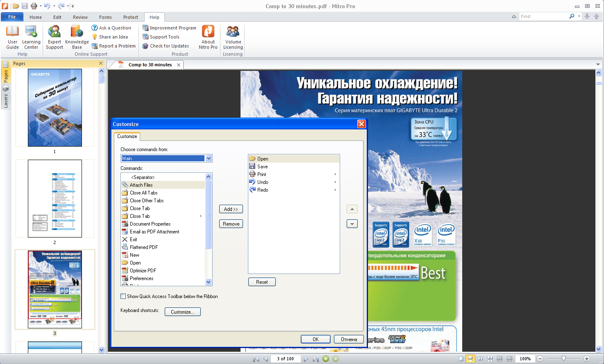604x364 pixels.
Task: Close Comp to 30 minutes tab
Action: pos(179,65)
